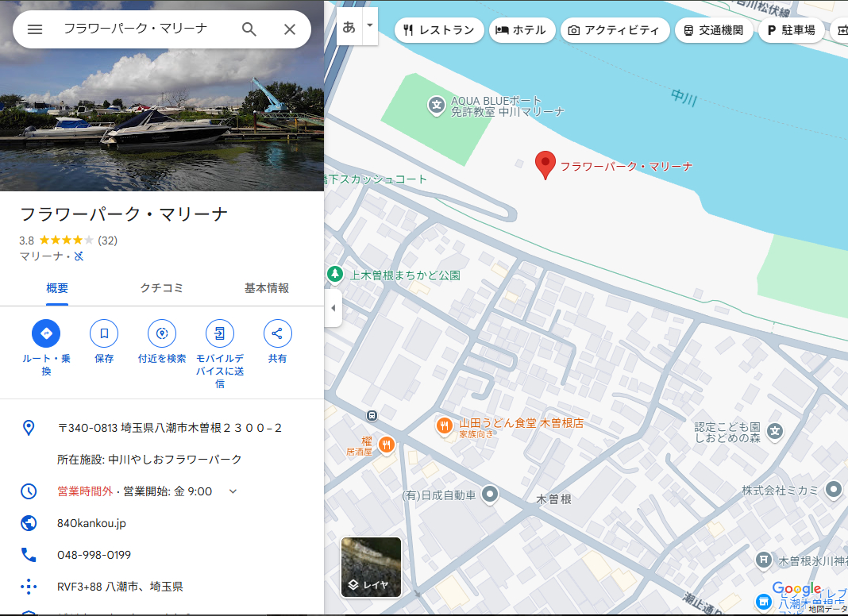
Task: Open the hamburger menu in search box
Action: click(x=35, y=29)
